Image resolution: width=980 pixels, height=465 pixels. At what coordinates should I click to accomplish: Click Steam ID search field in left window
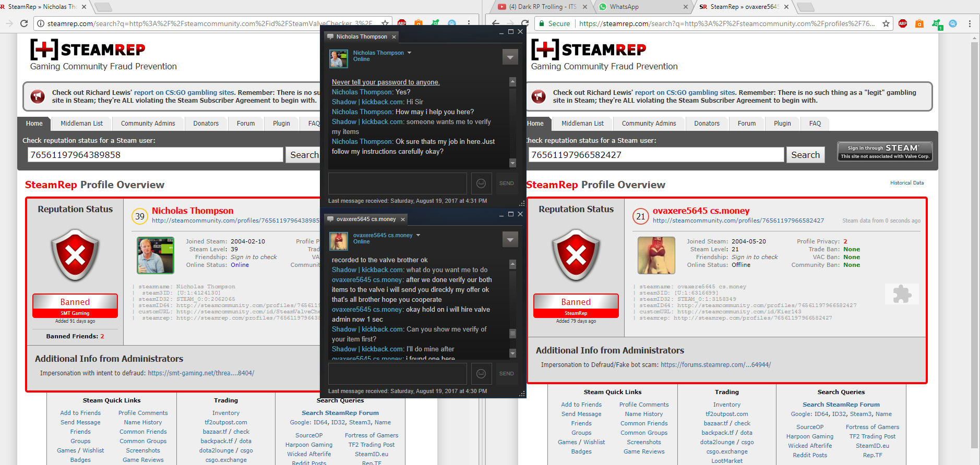tap(155, 155)
